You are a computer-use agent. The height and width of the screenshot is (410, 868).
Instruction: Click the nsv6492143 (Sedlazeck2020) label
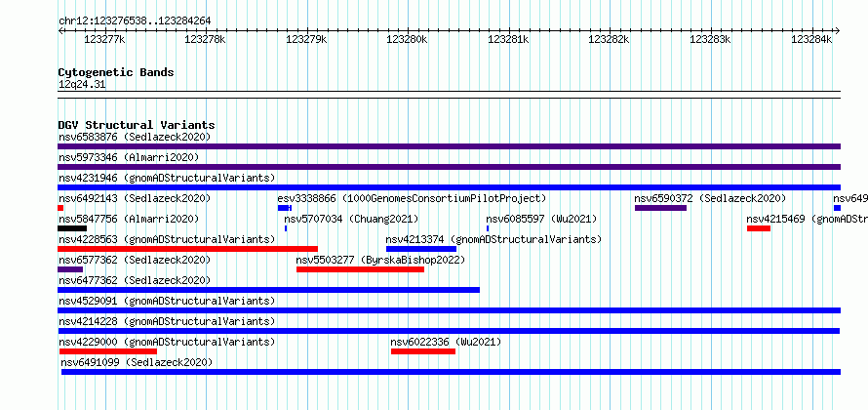click(x=135, y=198)
